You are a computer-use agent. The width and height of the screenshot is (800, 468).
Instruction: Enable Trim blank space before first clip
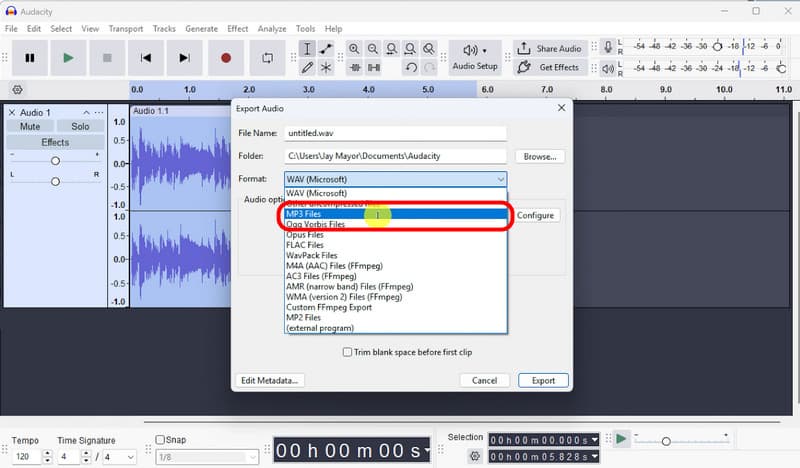[x=347, y=352]
